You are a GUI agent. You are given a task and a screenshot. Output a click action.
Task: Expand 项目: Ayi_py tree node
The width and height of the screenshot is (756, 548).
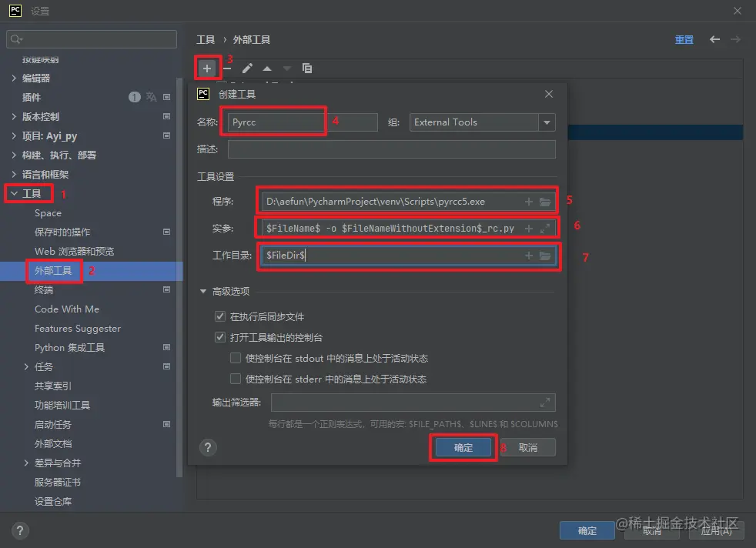(x=14, y=135)
